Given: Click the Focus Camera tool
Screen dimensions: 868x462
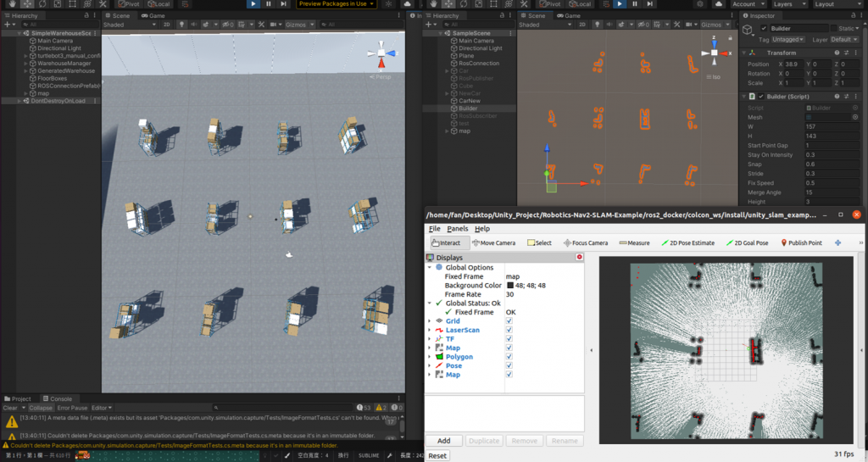Looking at the screenshot, I should [586, 242].
